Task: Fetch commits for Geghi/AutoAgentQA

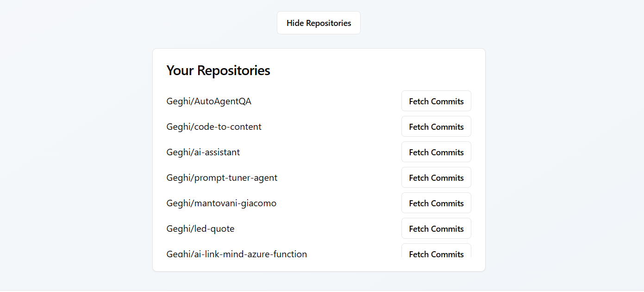Action: pos(436,101)
